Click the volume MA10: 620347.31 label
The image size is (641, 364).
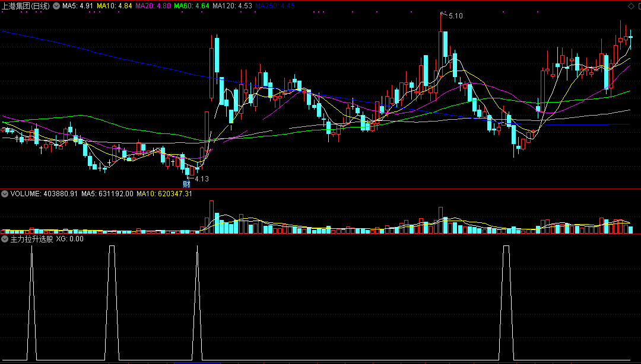(x=164, y=194)
